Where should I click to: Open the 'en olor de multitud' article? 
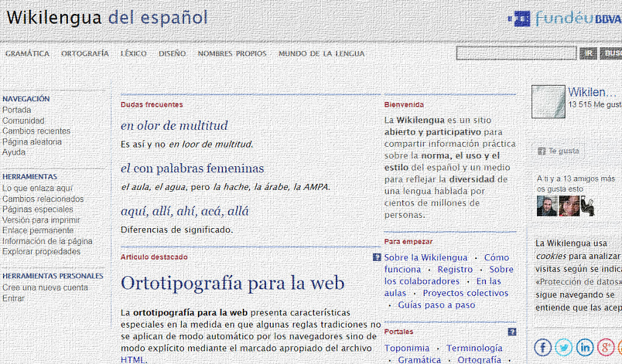pyautogui.click(x=174, y=126)
